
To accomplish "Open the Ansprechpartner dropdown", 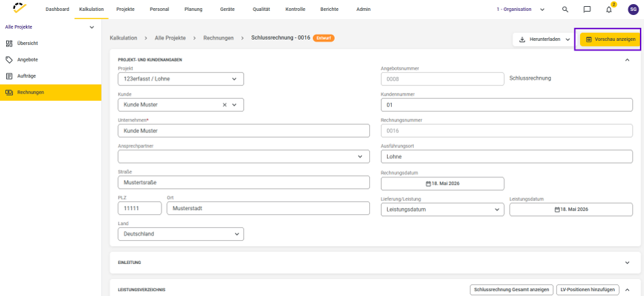I will coord(243,157).
